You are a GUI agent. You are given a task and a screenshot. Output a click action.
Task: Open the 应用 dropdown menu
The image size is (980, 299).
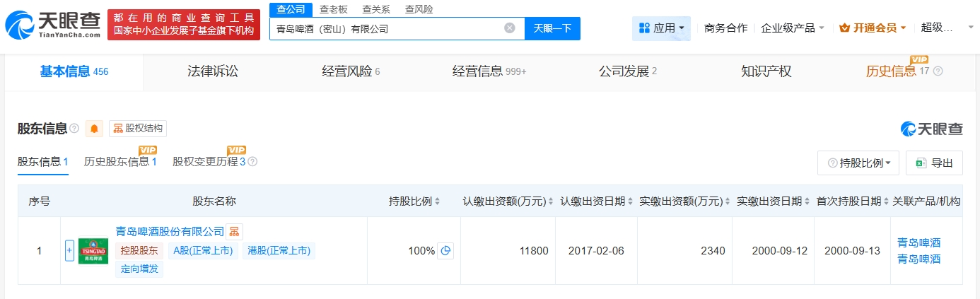coord(661,28)
